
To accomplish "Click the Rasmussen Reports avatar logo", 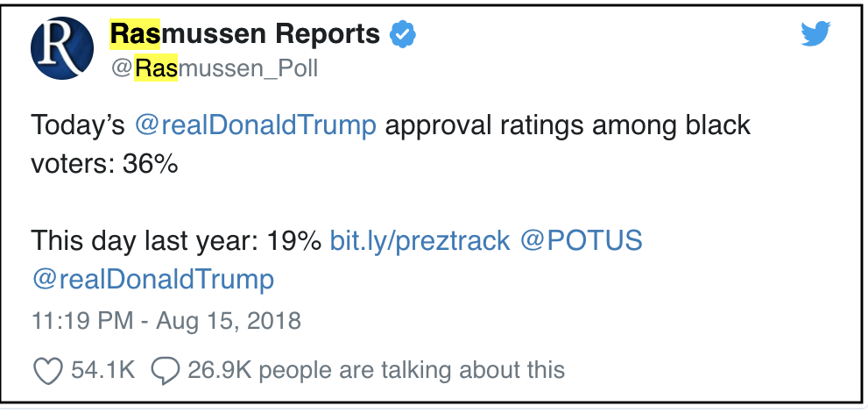I will 63,48.
